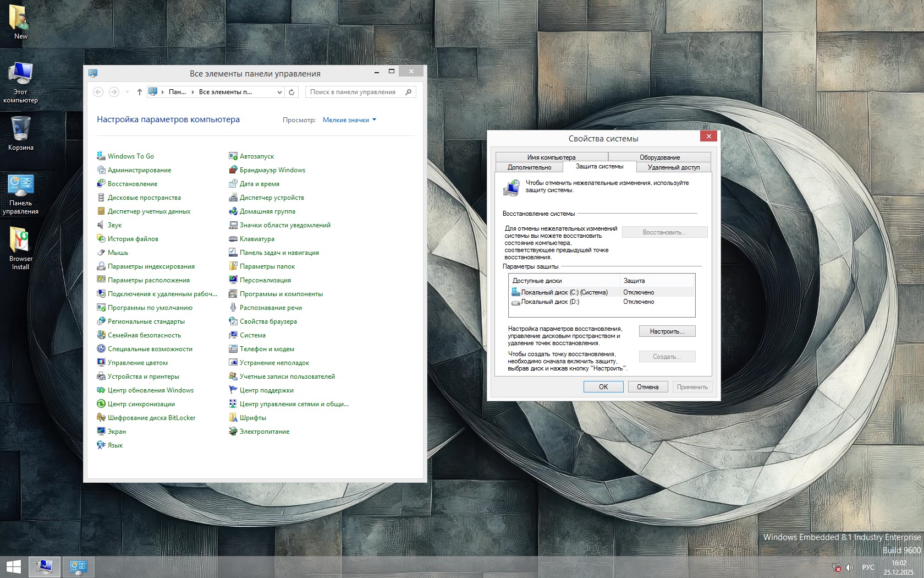
Task: Open the Диспетчер устройств icon
Action: 233,198
